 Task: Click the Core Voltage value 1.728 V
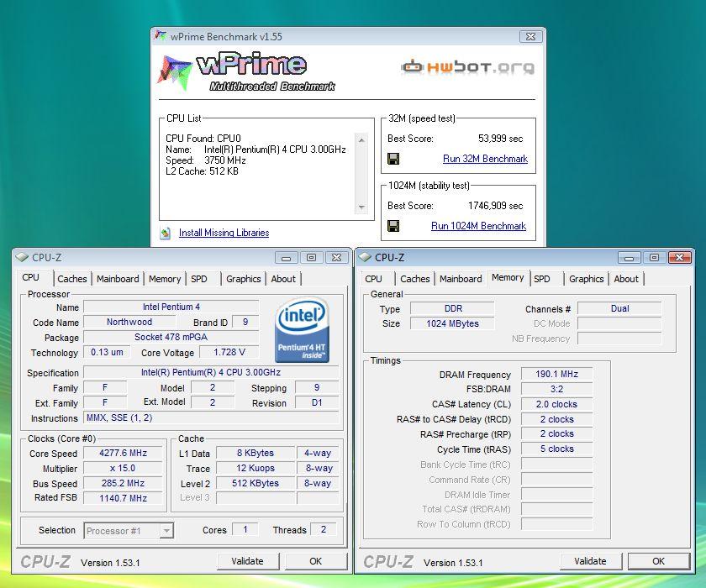click(229, 352)
